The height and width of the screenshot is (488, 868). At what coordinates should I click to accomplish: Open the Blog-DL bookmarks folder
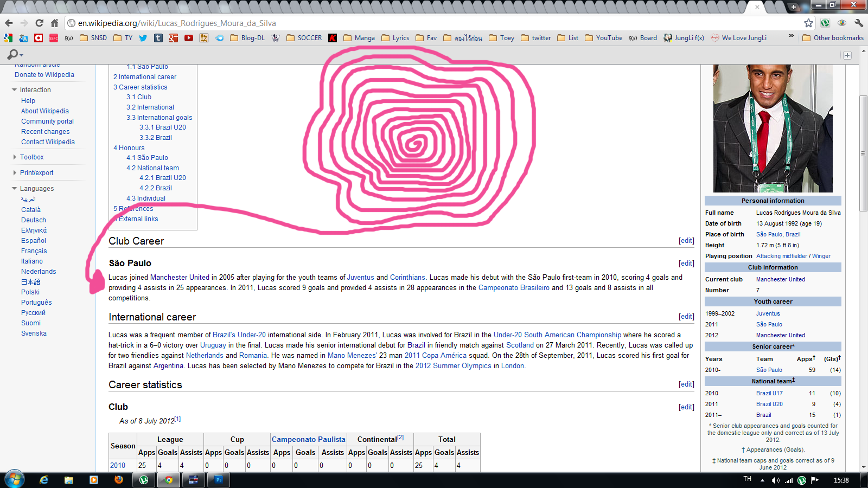pos(247,38)
